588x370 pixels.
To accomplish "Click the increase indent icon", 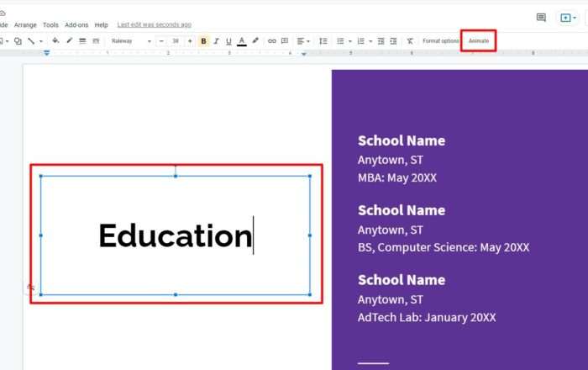I will pos(393,41).
